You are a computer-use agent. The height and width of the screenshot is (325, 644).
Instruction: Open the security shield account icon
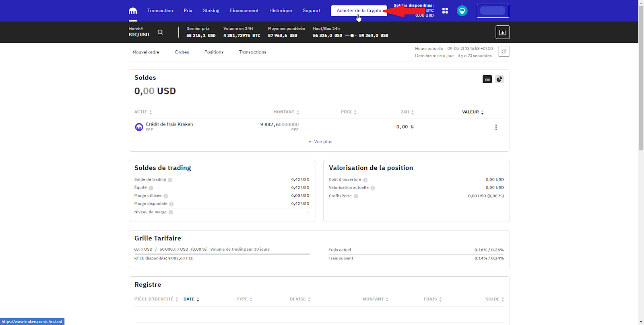[x=462, y=11]
